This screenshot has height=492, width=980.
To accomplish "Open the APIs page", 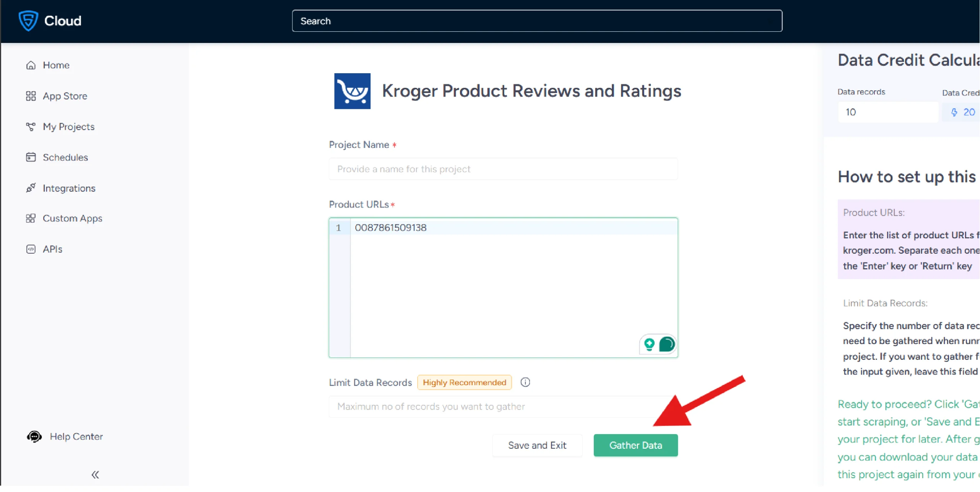I will click(52, 249).
